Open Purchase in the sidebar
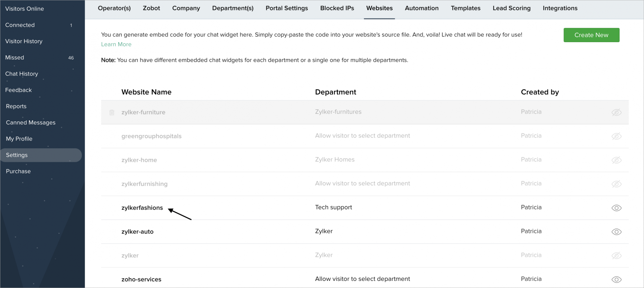 coord(18,171)
